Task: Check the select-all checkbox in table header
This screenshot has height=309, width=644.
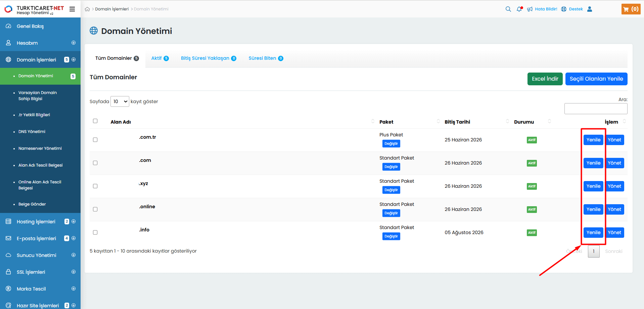Action: coord(95,121)
